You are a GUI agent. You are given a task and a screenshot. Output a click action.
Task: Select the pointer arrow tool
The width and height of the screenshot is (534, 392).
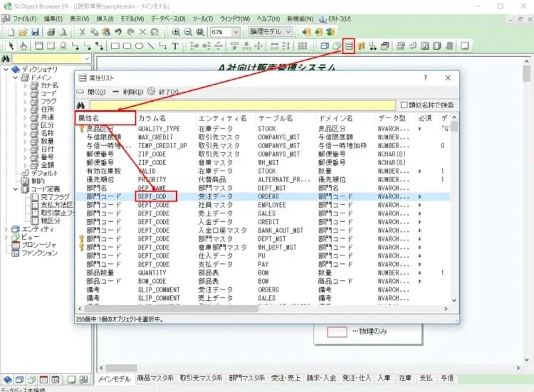10,46
